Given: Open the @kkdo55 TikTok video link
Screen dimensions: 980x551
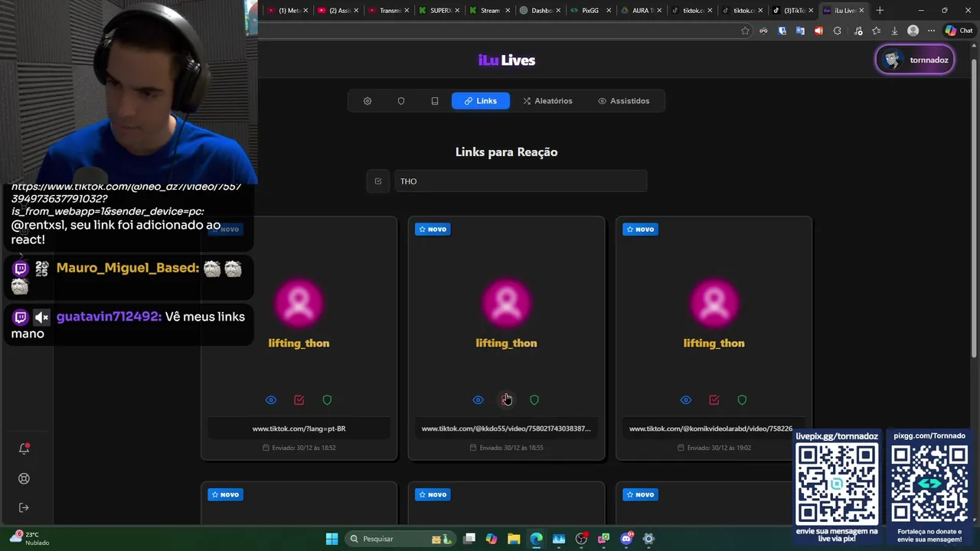Looking at the screenshot, I should 506,429.
